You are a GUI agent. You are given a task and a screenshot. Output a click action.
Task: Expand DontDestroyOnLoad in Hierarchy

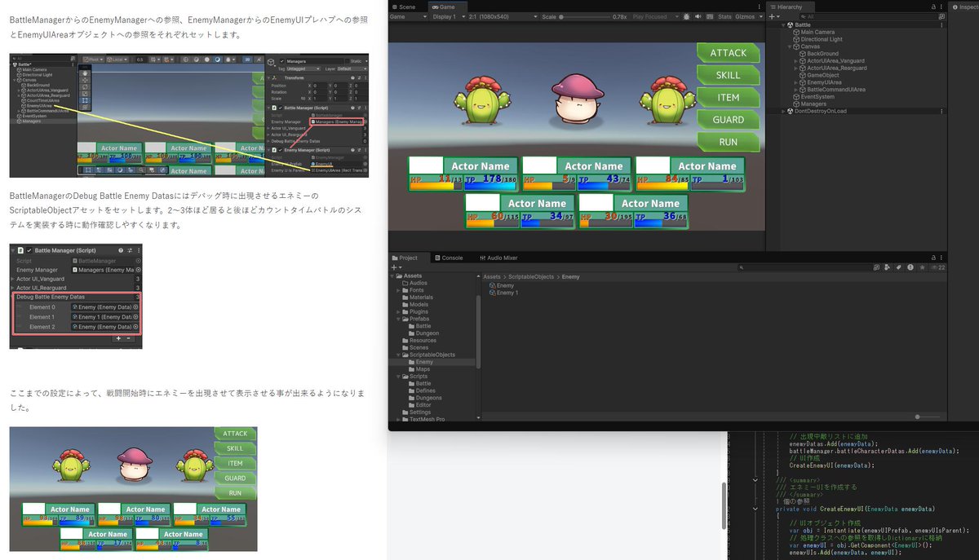[782, 112]
